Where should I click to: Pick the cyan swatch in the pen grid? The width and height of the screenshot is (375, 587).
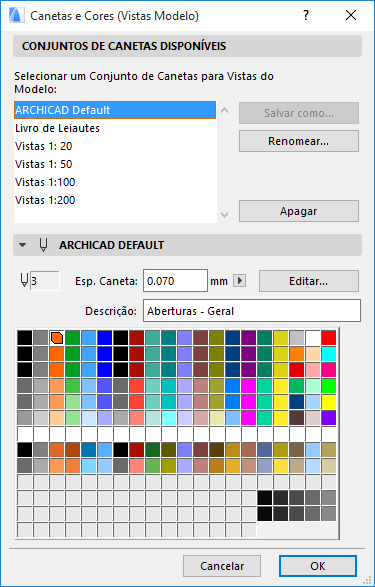pyautogui.click(x=329, y=354)
